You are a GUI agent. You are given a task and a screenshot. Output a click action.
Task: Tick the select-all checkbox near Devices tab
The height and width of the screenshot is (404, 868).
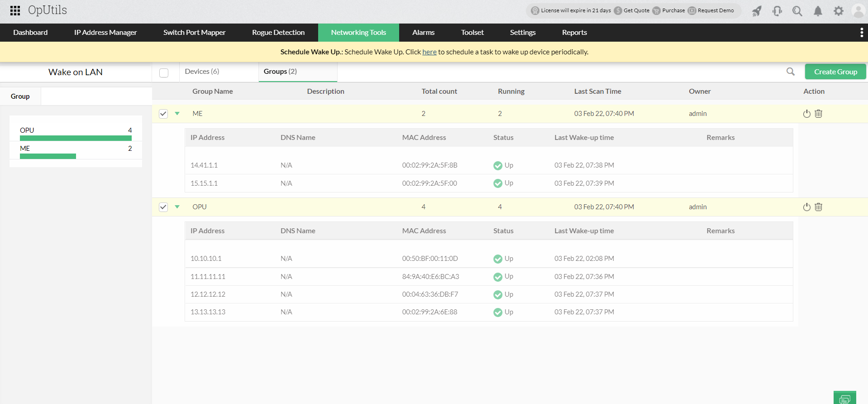(x=164, y=73)
